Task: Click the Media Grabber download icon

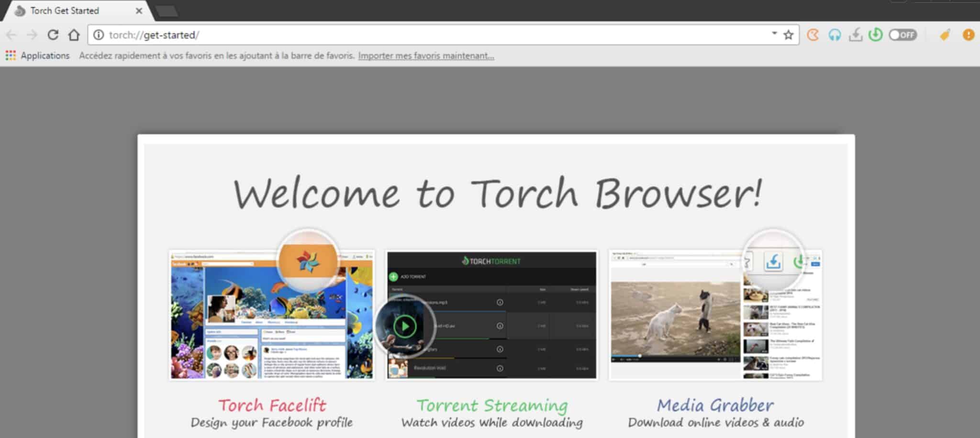Action: point(855,35)
